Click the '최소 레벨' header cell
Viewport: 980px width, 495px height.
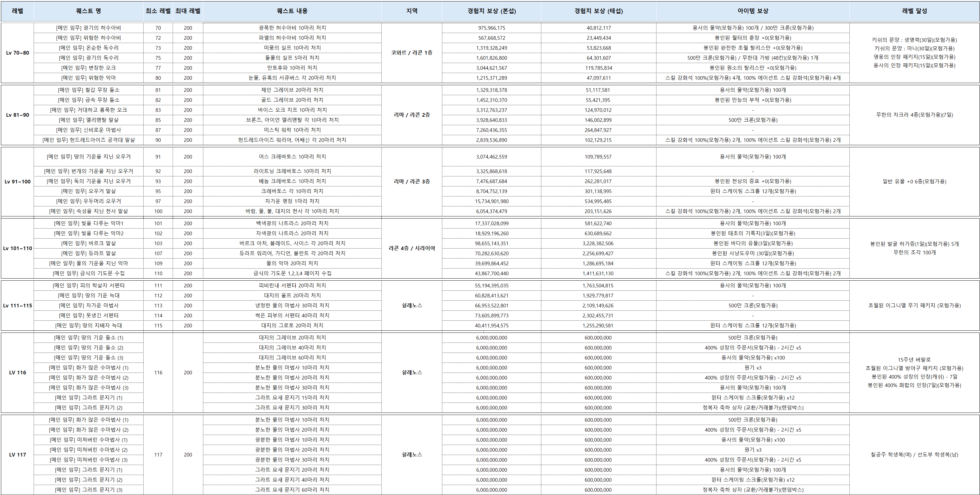(158, 11)
